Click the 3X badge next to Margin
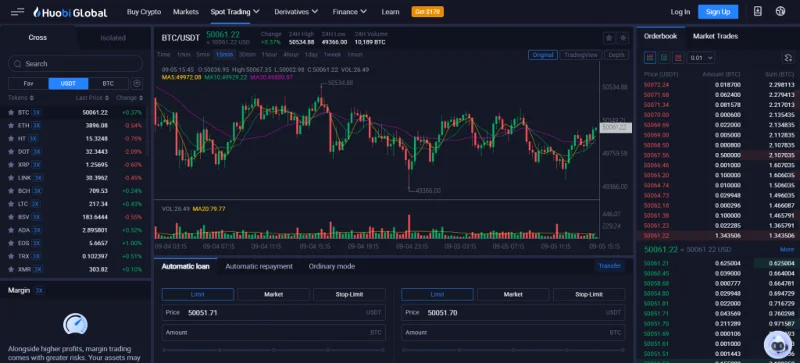The height and width of the screenshot is (363, 800). [x=39, y=291]
